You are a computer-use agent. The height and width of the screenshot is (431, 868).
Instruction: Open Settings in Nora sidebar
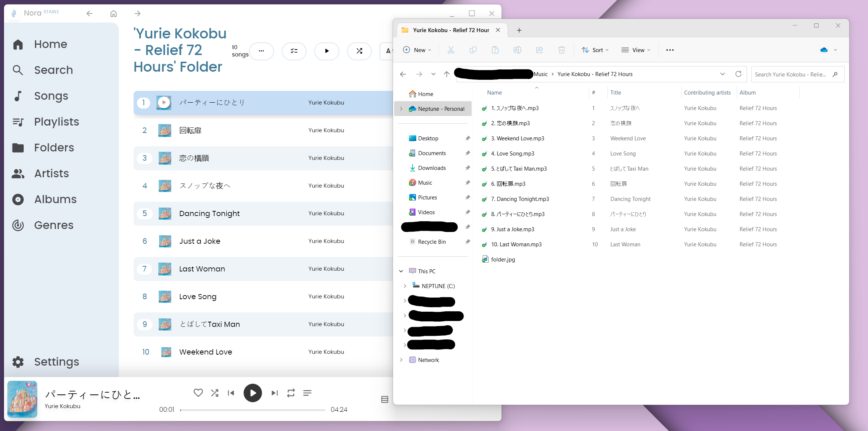coord(56,362)
